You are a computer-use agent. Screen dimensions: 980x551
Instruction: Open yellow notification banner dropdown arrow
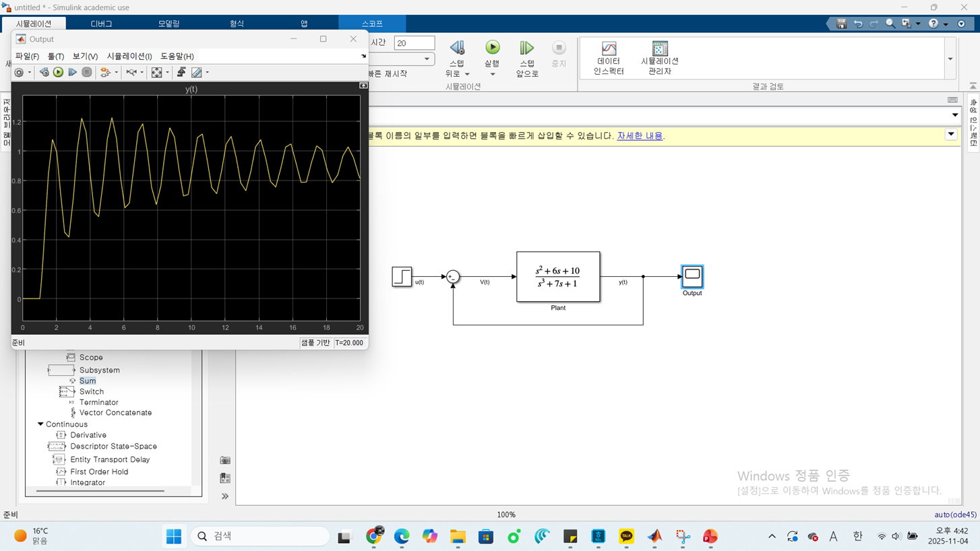[x=951, y=134]
